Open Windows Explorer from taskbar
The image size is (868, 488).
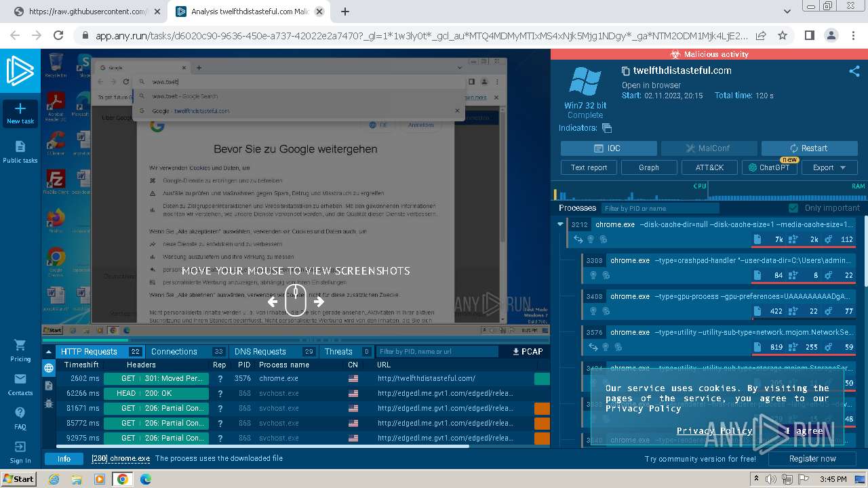(77, 479)
